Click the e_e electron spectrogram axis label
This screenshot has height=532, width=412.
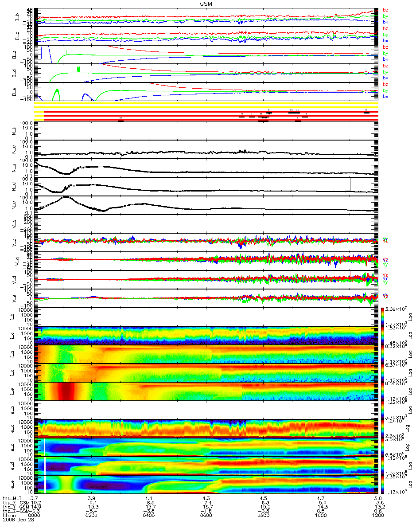(x=13, y=485)
